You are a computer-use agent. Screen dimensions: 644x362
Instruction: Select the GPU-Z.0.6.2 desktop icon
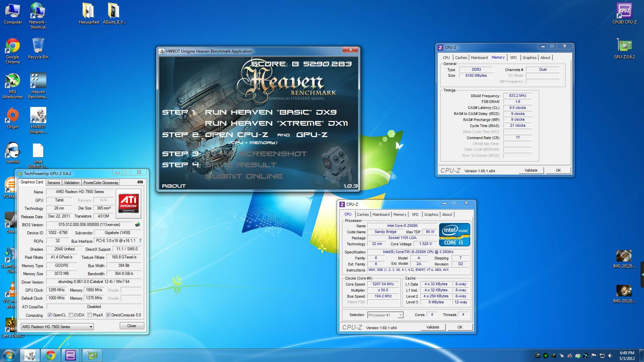point(624,48)
